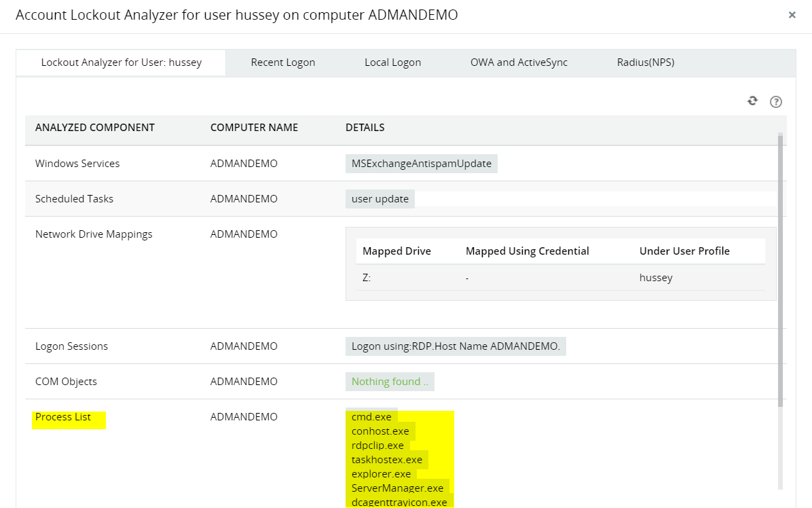This screenshot has width=812, height=508.
Task: Click the COMPUTER NAME column header
Action: [x=254, y=128]
